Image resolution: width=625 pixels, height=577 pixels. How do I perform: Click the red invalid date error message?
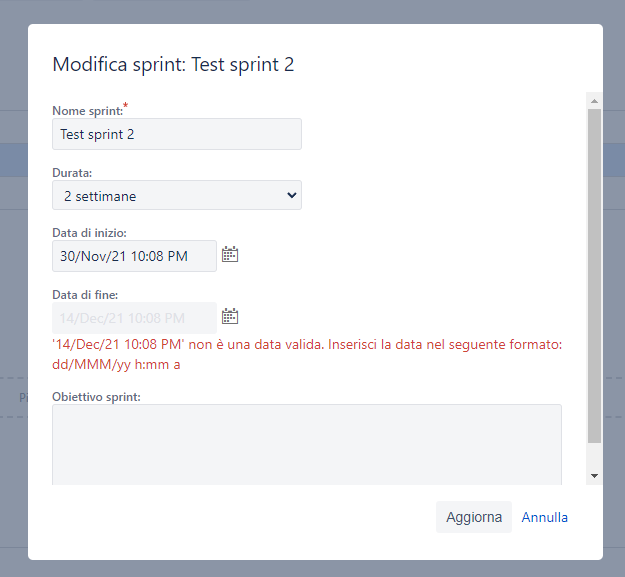(x=307, y=354)
